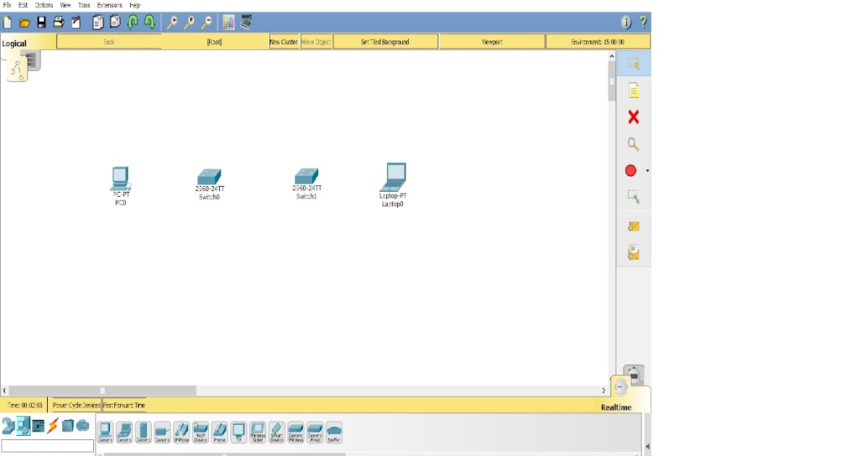Select the Place Note tool
868x456 pixels.
pos(634,90)
